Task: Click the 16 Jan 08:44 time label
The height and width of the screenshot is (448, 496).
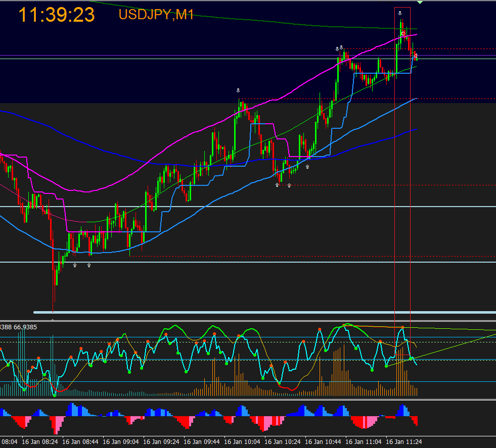Action: pyautogui.click(x=80, y=441)
